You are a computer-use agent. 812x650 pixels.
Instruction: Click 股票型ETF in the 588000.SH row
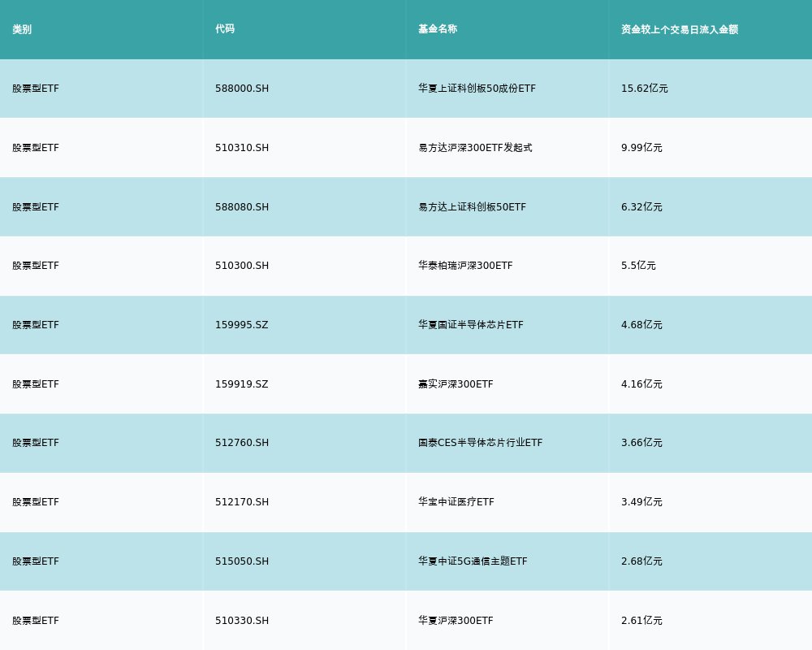[x=36, y=89]
